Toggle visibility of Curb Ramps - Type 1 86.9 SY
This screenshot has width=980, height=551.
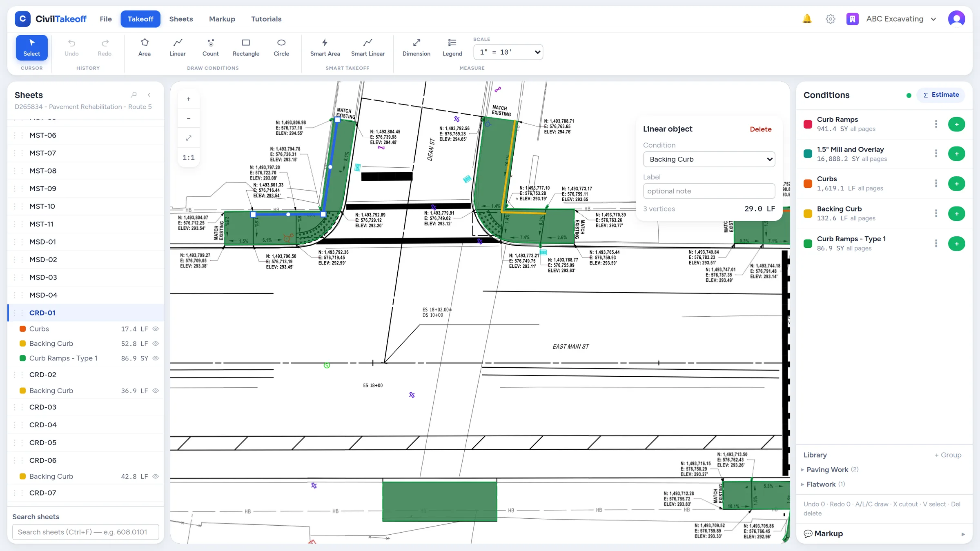point(156,358)
